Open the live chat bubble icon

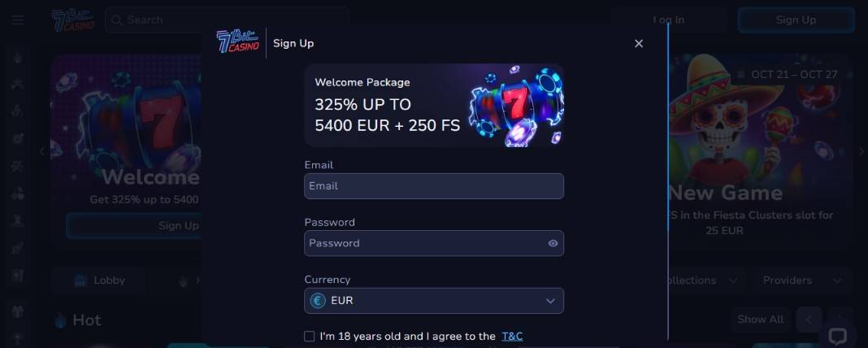coord(837,336)
